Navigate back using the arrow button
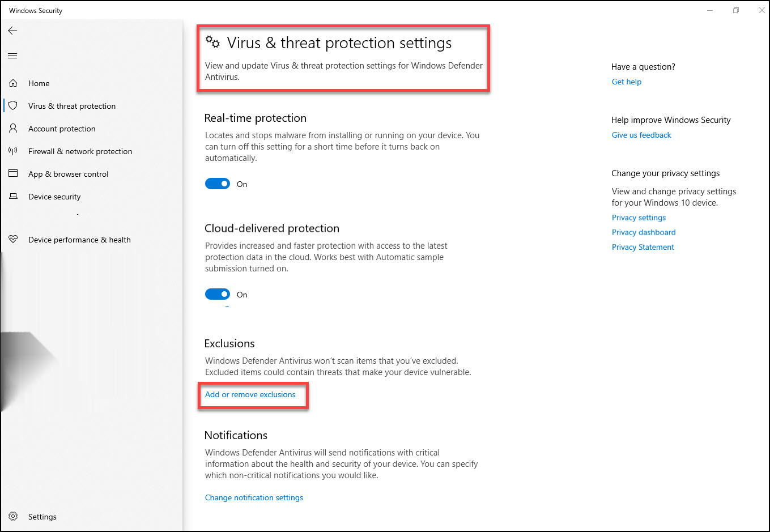 12,31
